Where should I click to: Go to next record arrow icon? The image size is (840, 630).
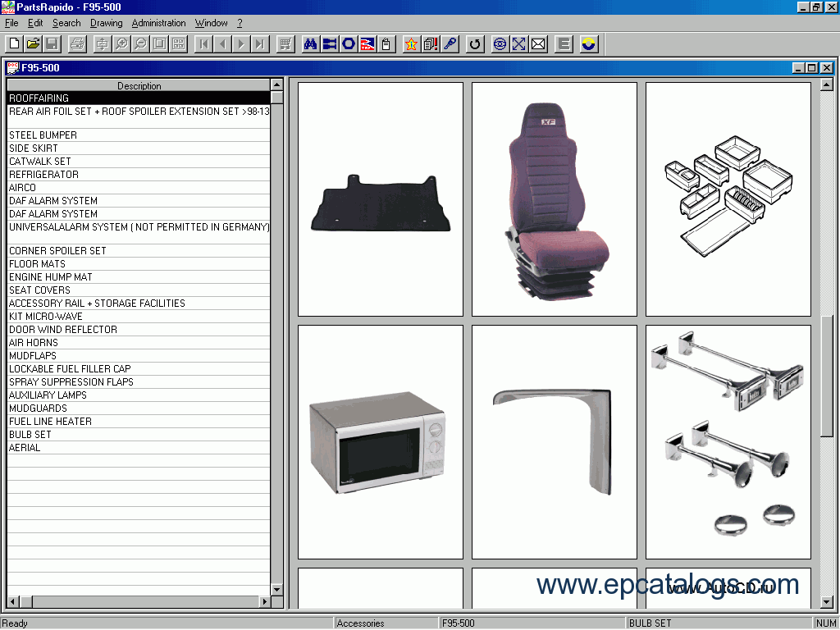[x=241, y=44]
